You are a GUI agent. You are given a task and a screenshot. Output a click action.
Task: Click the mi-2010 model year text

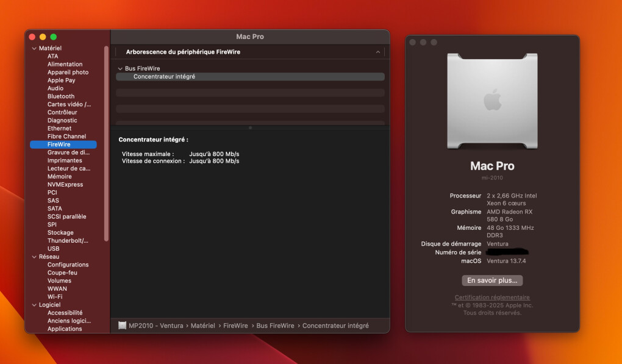(x=492, y=177)
